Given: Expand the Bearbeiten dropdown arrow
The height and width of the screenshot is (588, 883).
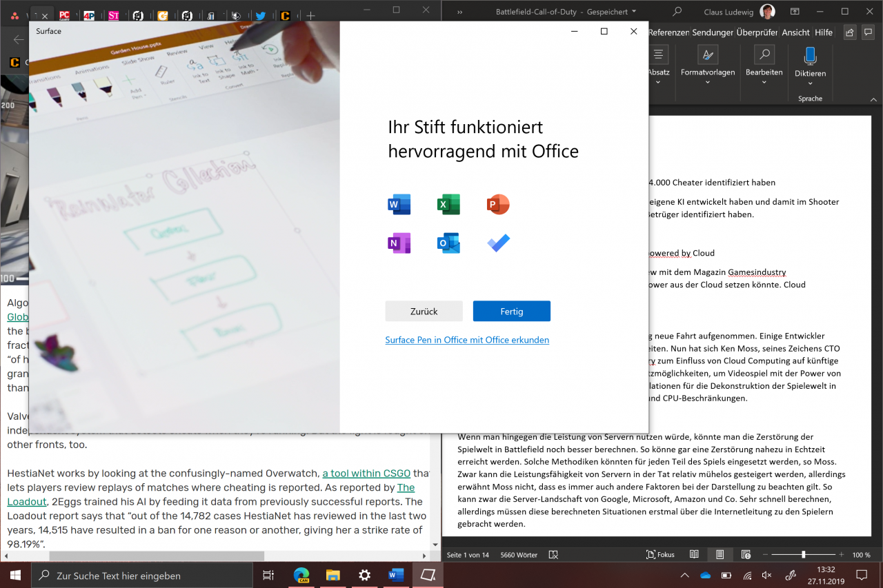Looking at the screenshot, I should click(764, 82).
